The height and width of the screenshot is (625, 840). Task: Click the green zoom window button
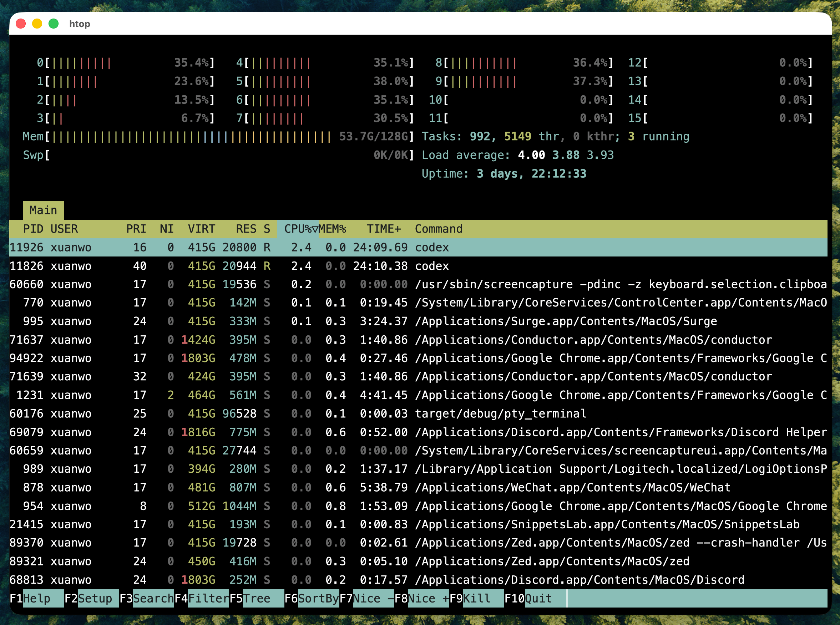[x=54, y=24]
